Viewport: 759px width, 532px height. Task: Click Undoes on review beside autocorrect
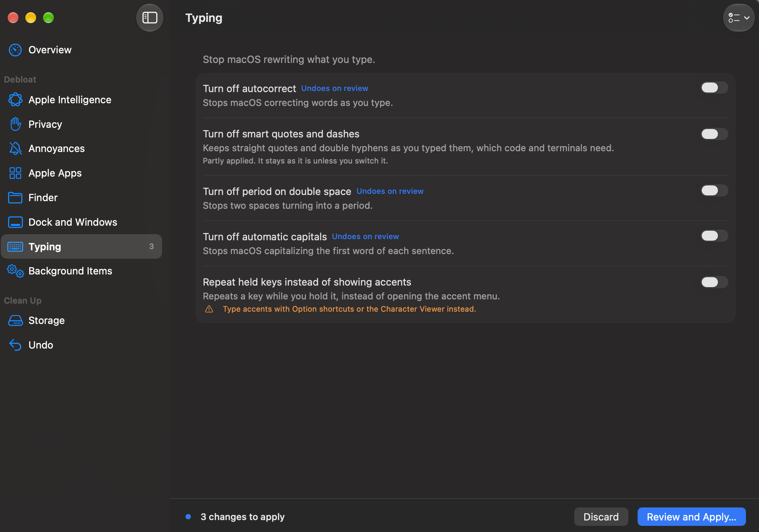tap(335, 88)
